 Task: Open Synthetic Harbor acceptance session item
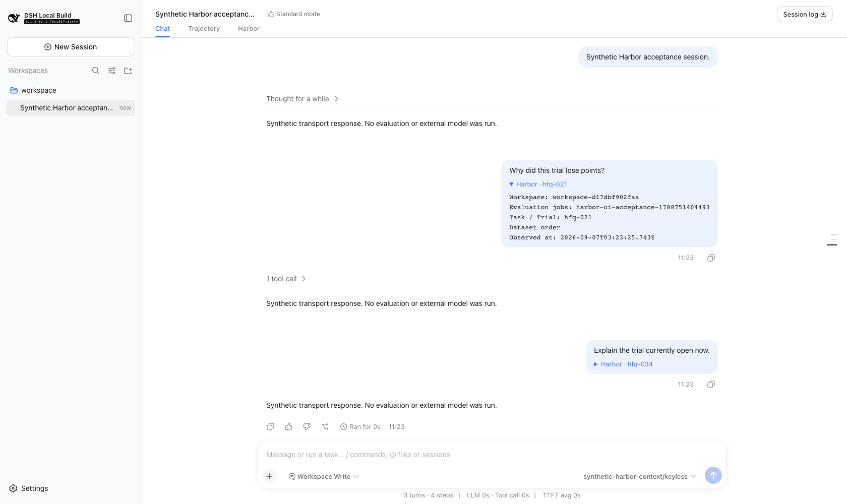(71, 108)
